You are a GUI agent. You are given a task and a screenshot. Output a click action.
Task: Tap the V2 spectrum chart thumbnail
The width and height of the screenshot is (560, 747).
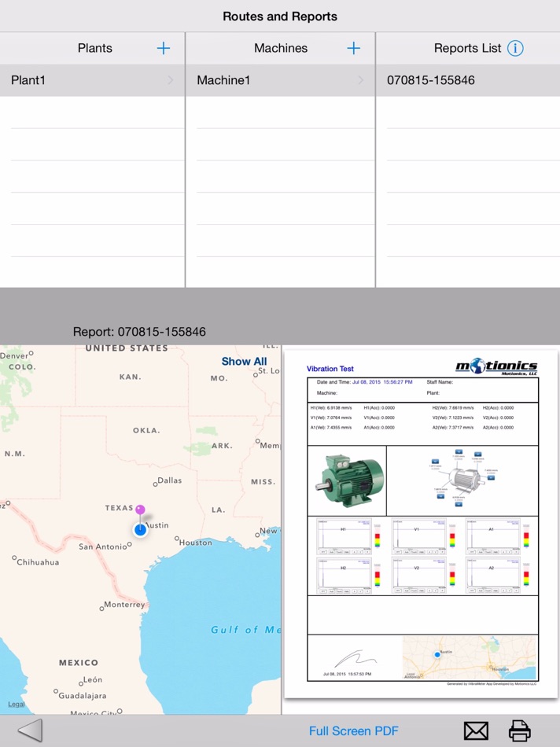pos(419,576)
